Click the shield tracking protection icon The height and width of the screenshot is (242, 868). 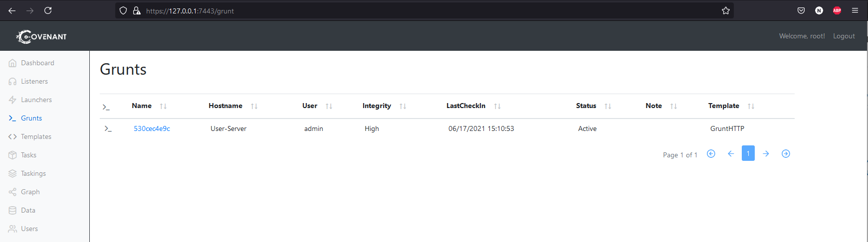(123, 10)
